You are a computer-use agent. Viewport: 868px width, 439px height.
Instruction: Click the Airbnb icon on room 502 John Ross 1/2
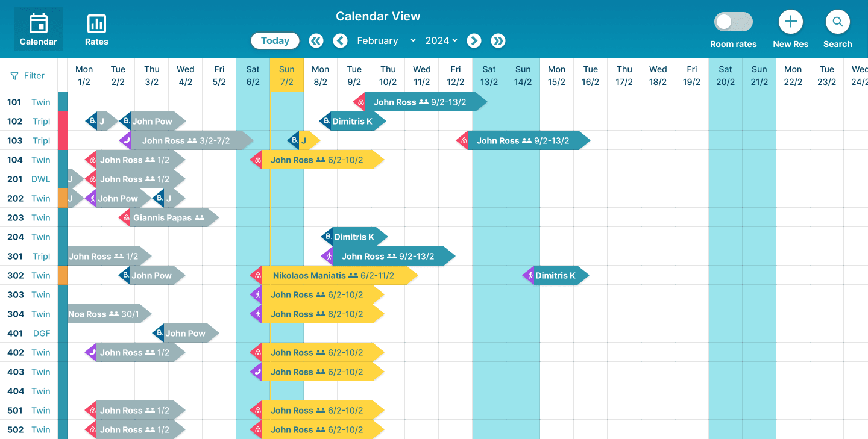pos(92,429)
